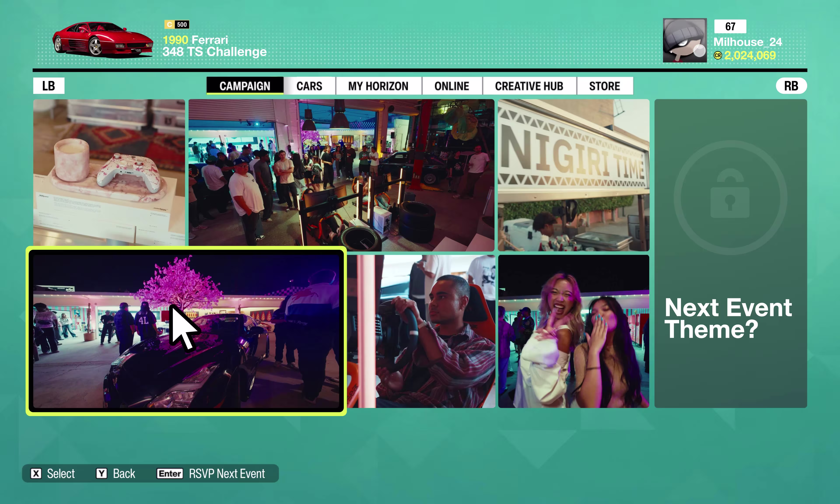Switch to the Store tab
This screenshot has width=840, height=504.
pos(605,86)
